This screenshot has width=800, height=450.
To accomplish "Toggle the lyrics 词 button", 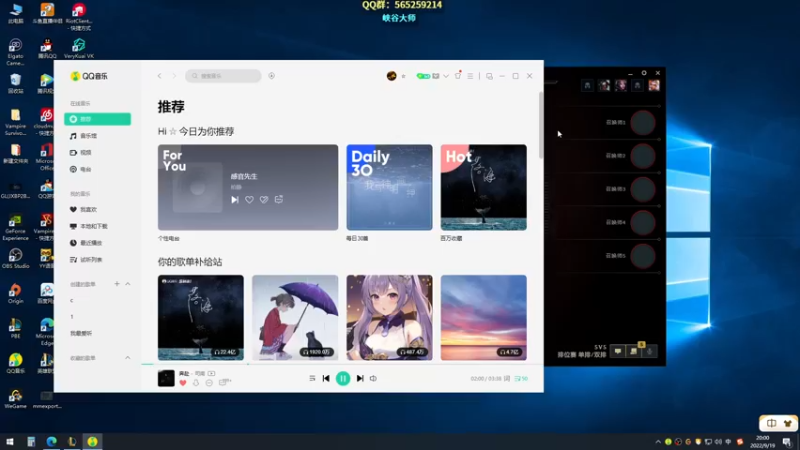I will click(x=507, y=379).
